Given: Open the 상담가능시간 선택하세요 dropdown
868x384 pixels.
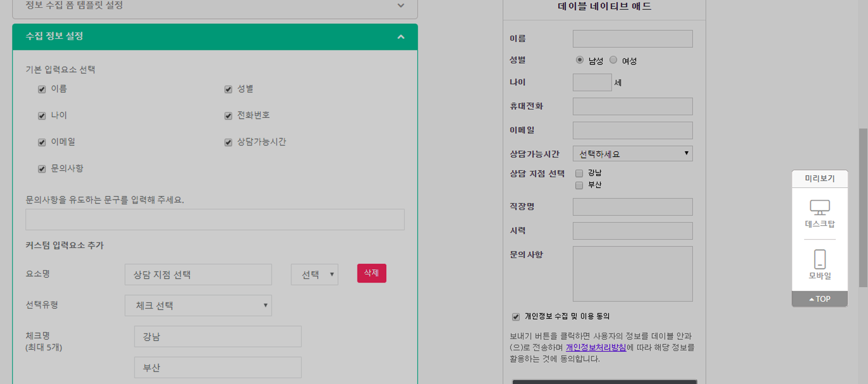Looking at the screenshot, I should coord(633,153).
